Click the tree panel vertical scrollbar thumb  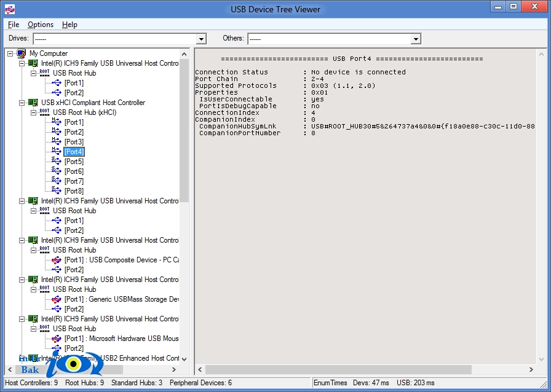[184, 131]
